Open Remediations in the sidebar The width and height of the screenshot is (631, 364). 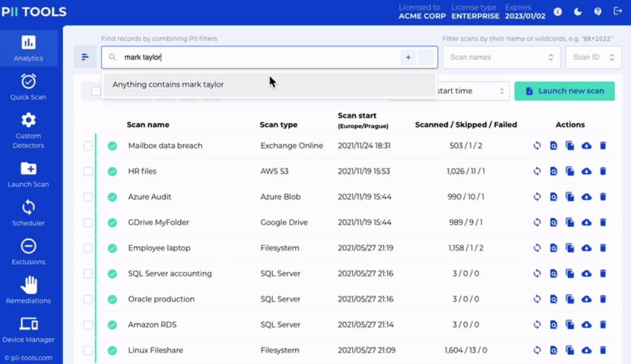click(x=28, y=290)
